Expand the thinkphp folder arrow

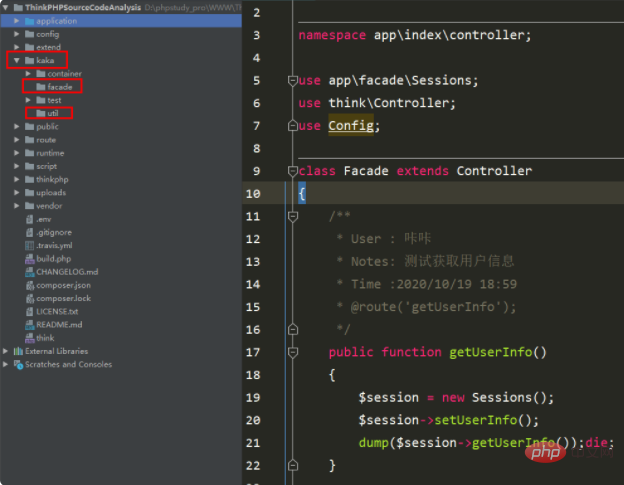16,179
